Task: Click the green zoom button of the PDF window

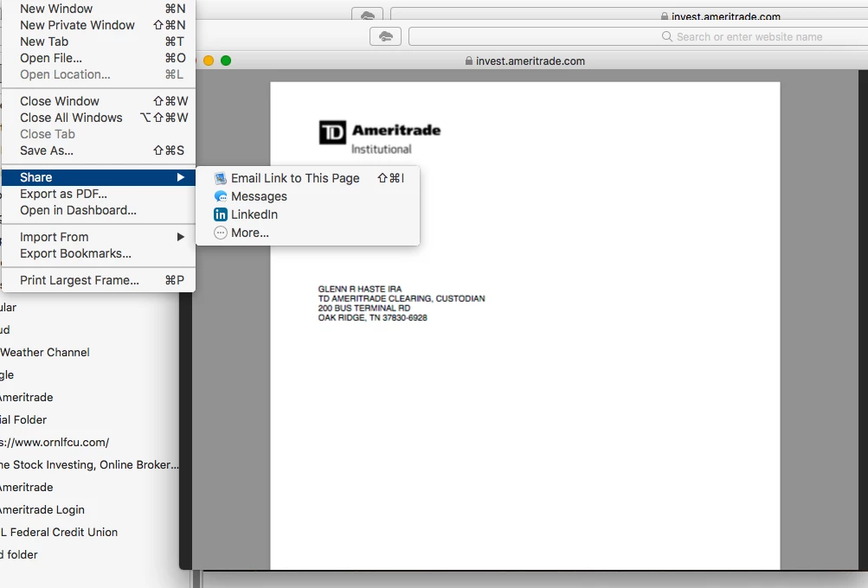Action: pyautogui.click(x=226, y=61)
